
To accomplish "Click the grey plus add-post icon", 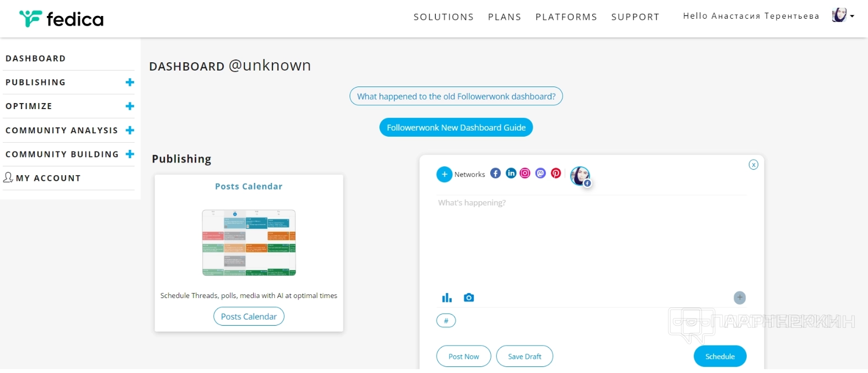I will (x=740, y=298).
